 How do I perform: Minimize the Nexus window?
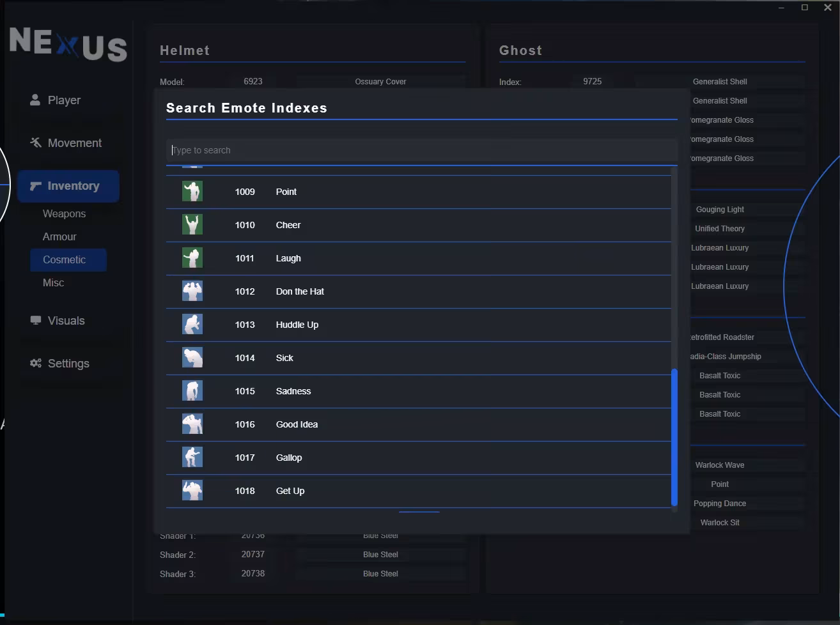point(782,8)
